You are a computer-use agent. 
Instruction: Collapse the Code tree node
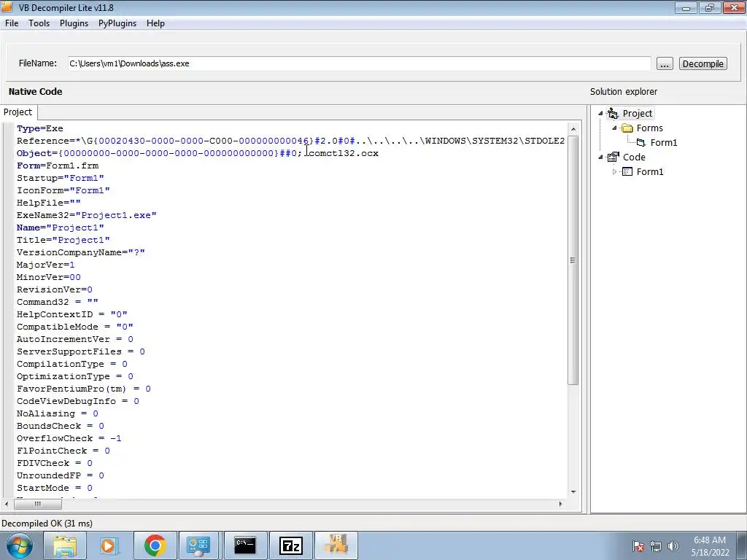[601, 157]
